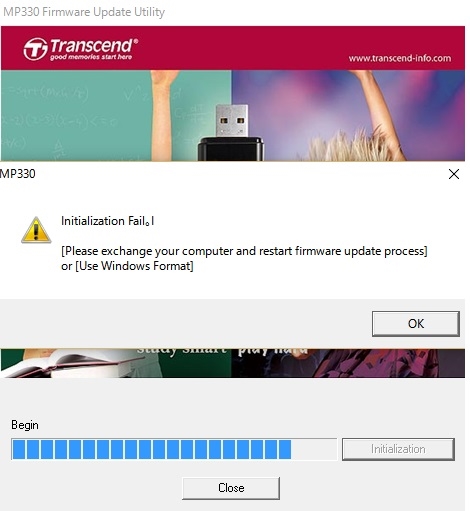Select the Initialization Fail message text
Image resolution: width=470 pixels, height=511 pixels.
click(x=107, y=221)
